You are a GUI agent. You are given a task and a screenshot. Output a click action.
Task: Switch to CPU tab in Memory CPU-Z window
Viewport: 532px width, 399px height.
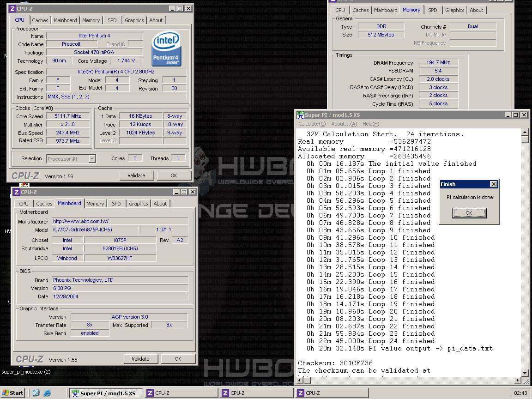(340, 10)
